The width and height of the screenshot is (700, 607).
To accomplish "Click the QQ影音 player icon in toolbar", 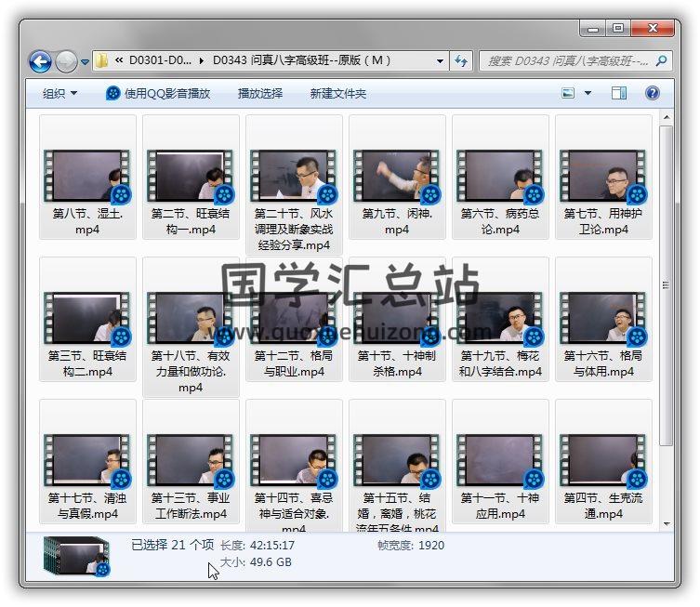I will 112,94.
